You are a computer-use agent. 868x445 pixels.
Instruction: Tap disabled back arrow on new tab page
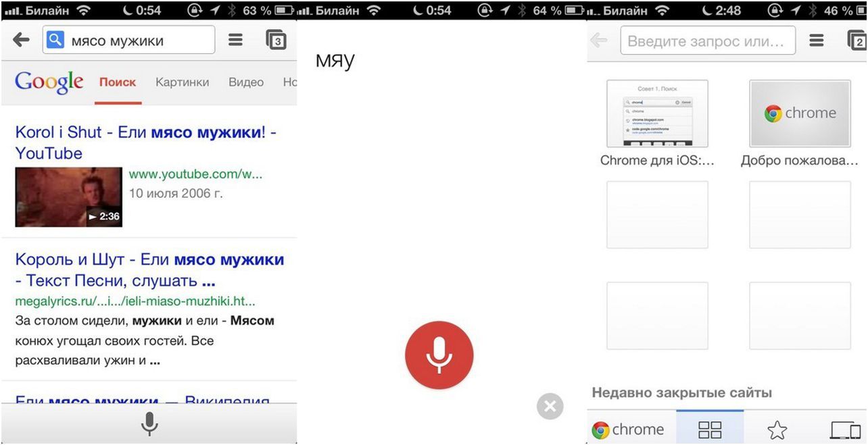pyautogui.click(x=599, y=41)
